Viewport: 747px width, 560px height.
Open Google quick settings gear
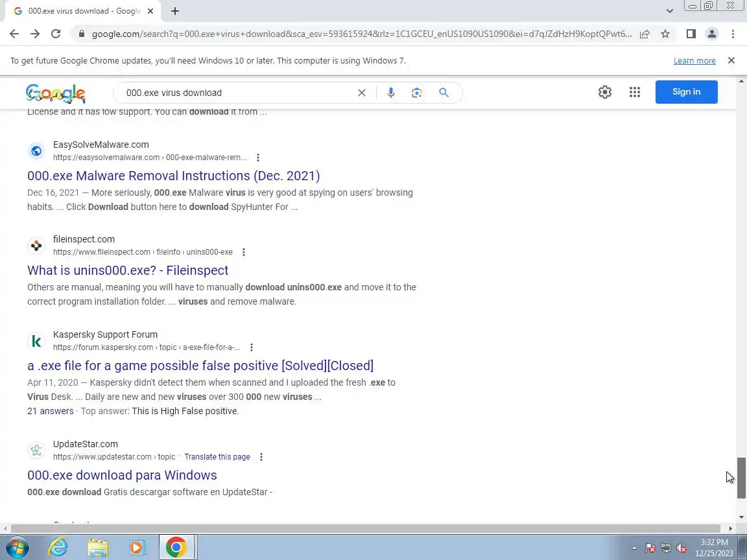pyautogui.click(x=604, y=92)
